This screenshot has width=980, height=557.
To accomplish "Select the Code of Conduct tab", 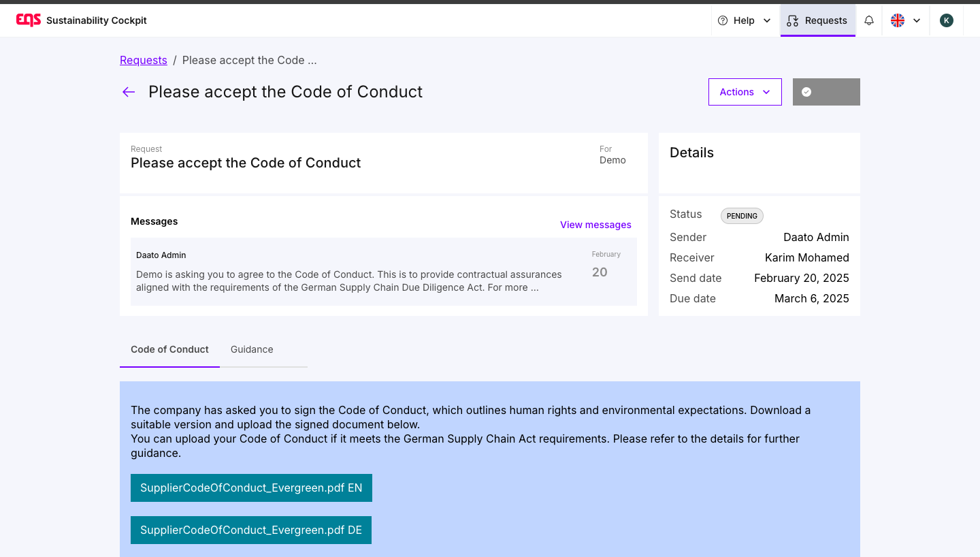I will click(x=169, y=349).
